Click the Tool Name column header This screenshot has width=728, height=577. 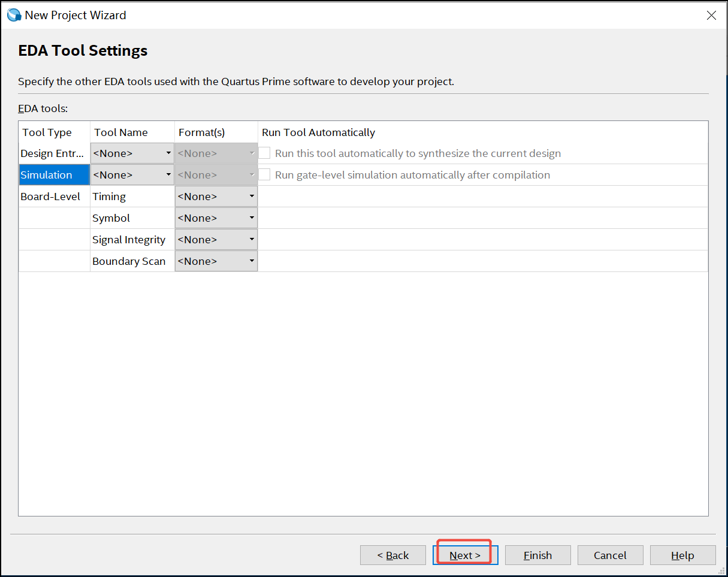pos(132,132)
